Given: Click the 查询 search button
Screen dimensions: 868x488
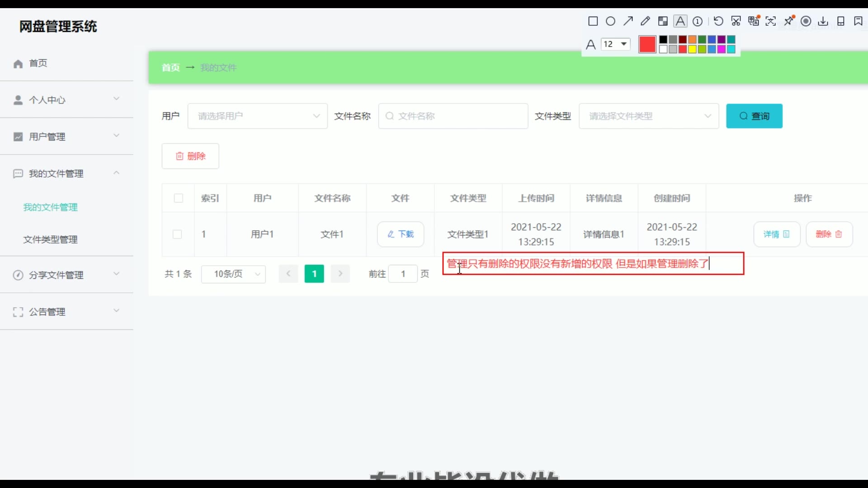Looking at the screenshot, I should pos(754,116).
